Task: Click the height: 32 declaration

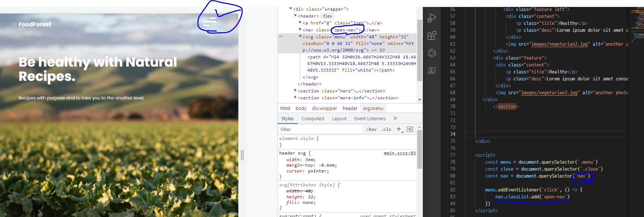Action: point(301,197)
